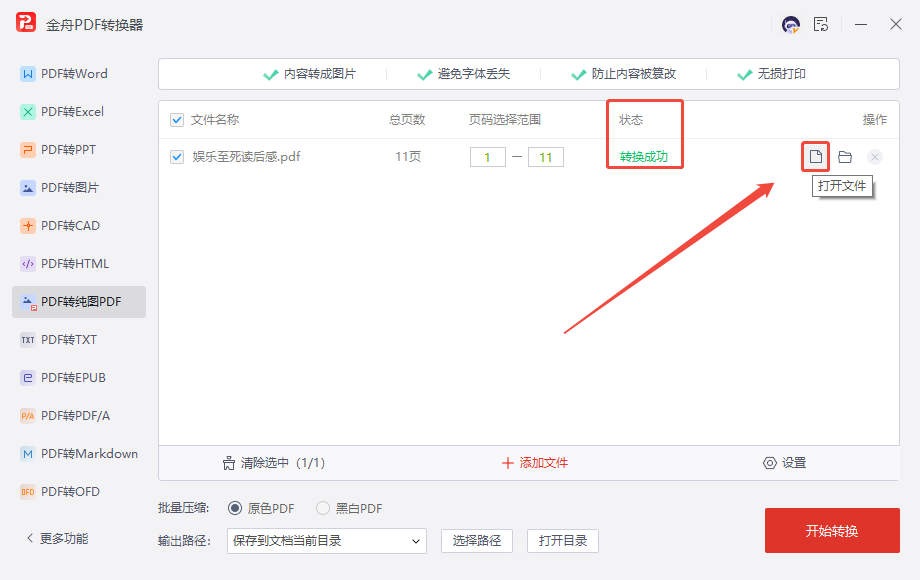Select PDF转TXT in the sidebar

[x=79, y=340]
